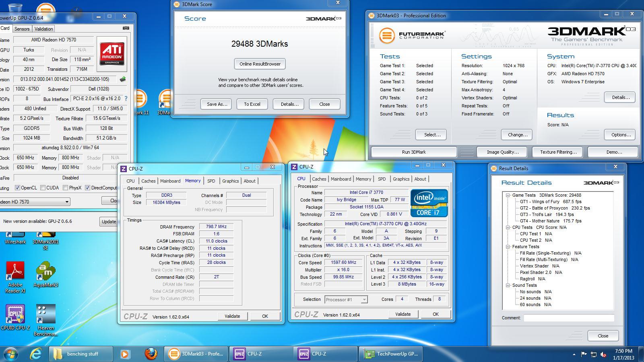Viewport: 644px width, 362px height.
Task: Open the Action Center flag icon
Action: coord(584,354)
